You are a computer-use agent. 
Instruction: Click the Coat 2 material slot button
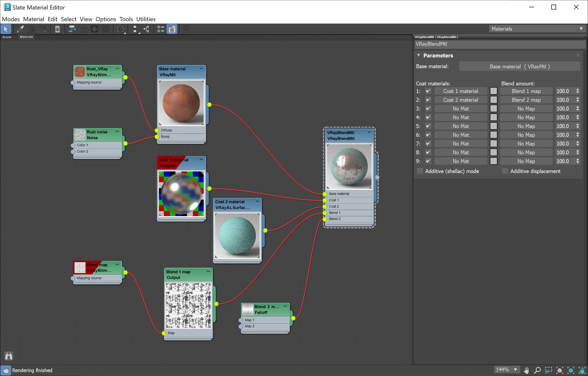[x=461, y=100]
